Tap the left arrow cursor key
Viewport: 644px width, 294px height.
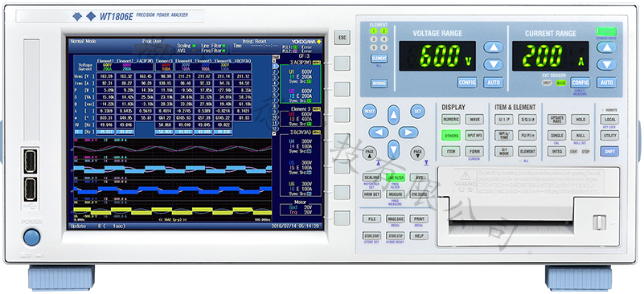(378, 133)
